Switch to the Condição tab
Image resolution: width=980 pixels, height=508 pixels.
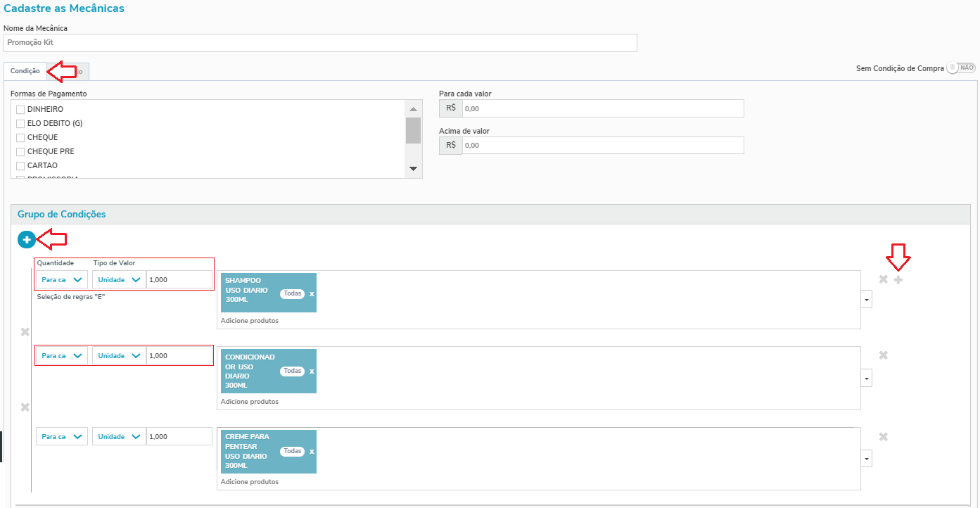pyautogui.click(x=25, y=71)
